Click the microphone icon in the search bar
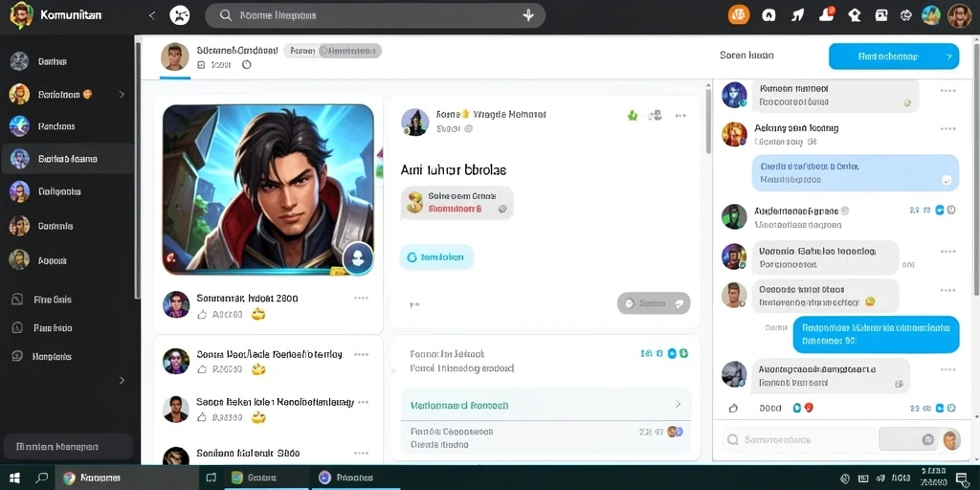This screenshot has height=490, width=980. [x=528, y=15]
